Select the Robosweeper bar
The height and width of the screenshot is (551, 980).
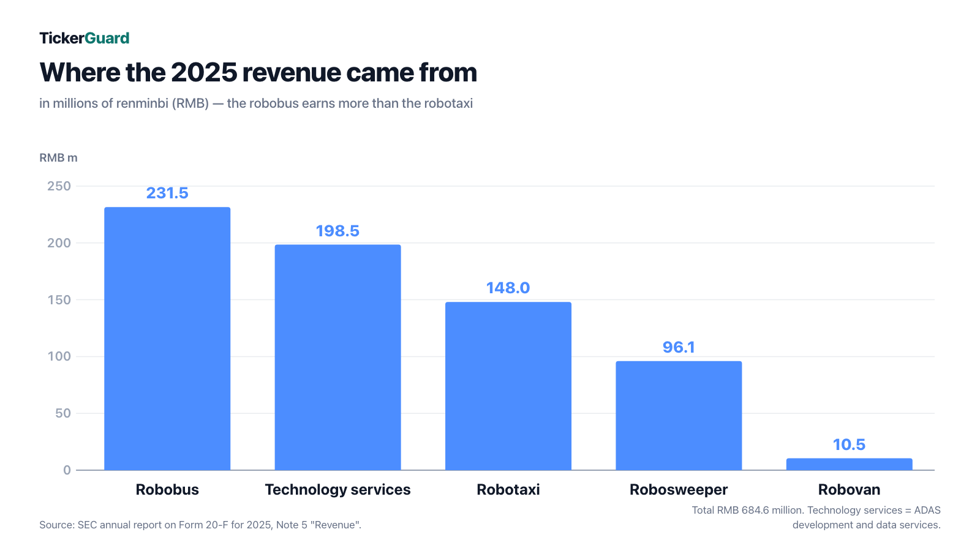[679, 416]
